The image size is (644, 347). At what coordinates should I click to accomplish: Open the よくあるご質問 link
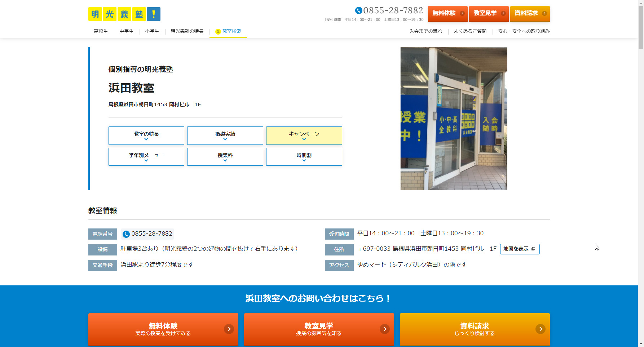470,31
